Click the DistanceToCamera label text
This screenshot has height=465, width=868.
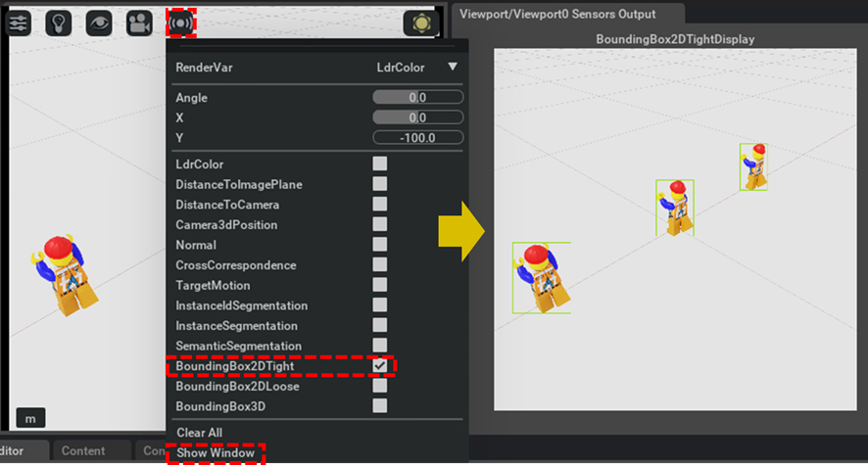click(227, 205)
